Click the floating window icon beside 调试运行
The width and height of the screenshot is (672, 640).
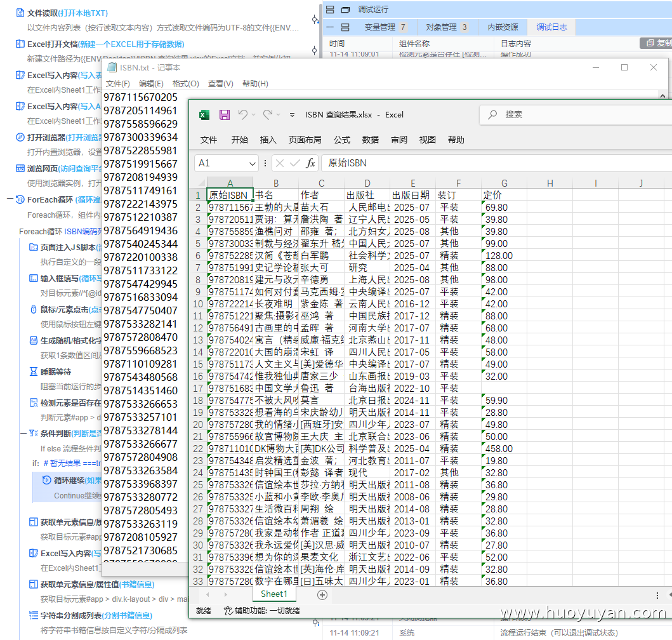pyautogui.click(x=345, y=10)
